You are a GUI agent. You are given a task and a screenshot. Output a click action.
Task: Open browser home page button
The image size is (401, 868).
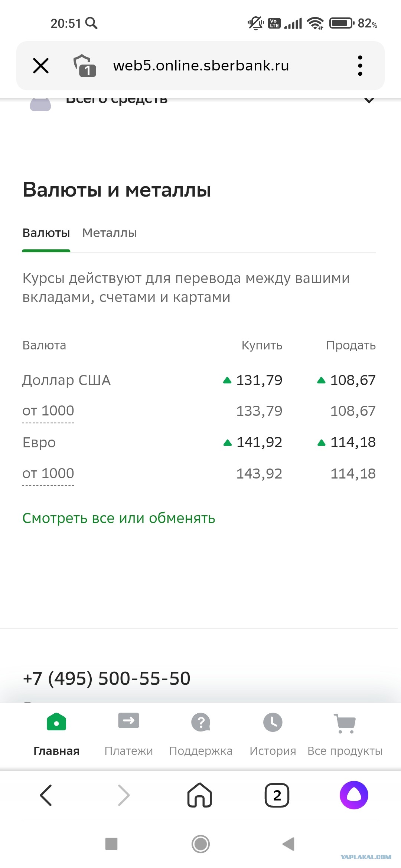click(200, 795)
